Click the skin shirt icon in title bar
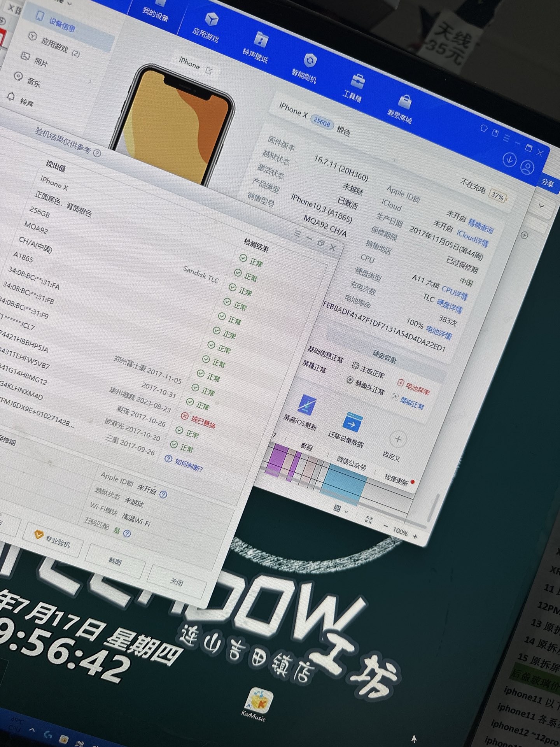The height and width of the screenshot is (747, 560). pyautogui.click(x=484, y=127)
